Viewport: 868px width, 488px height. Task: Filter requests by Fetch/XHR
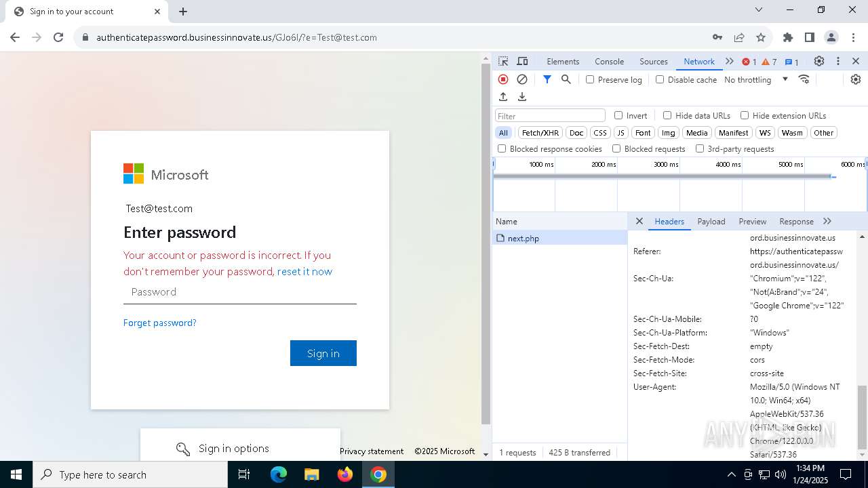click(540, 133)
